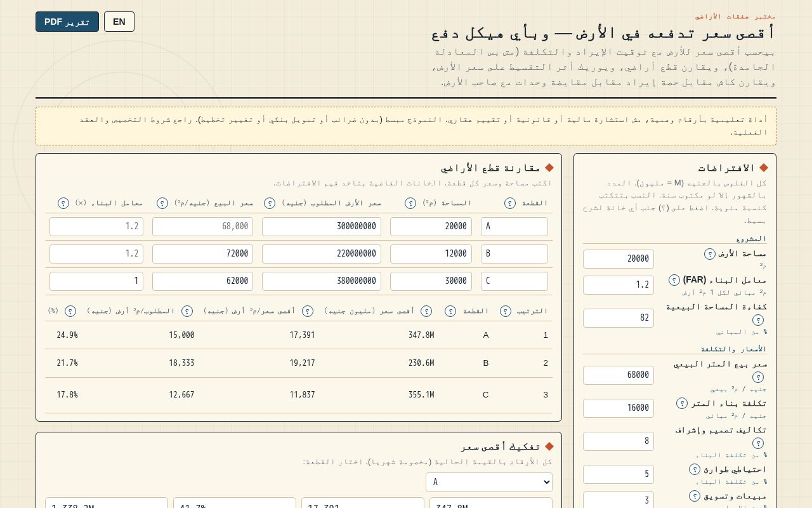The height and width of the screenshot is (508, 812).
Task: Click help icon beside الترتيب header
Action: 506,311
